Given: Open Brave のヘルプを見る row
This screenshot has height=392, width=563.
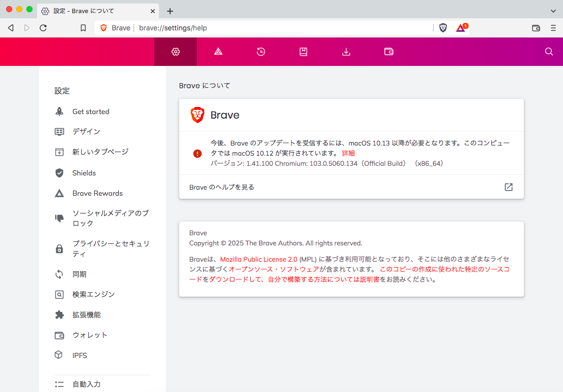Looking at the screenshot, I should (351, 187).
